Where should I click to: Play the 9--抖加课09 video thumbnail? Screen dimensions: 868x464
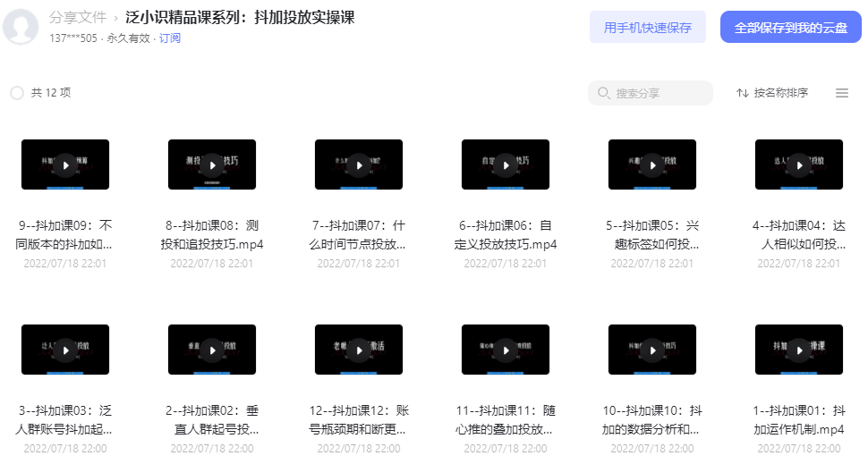65,165
